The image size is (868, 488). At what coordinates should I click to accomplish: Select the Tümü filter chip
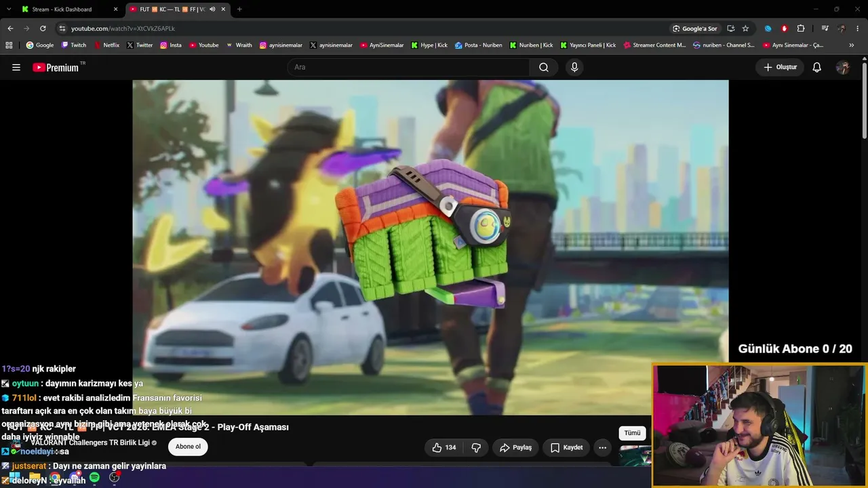632,433
